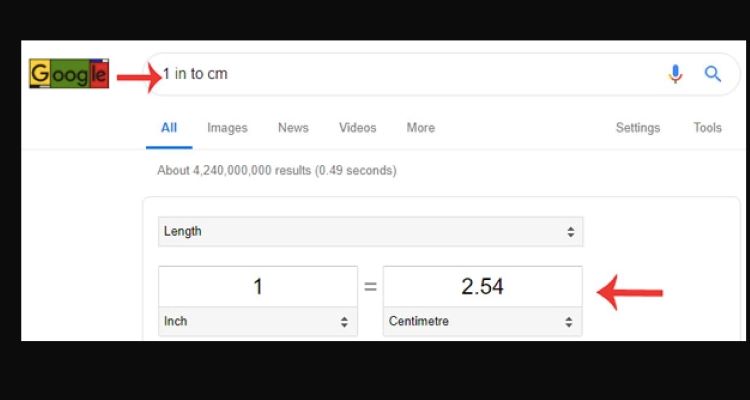Start voice search with microphone icon

tap(676, 74)
